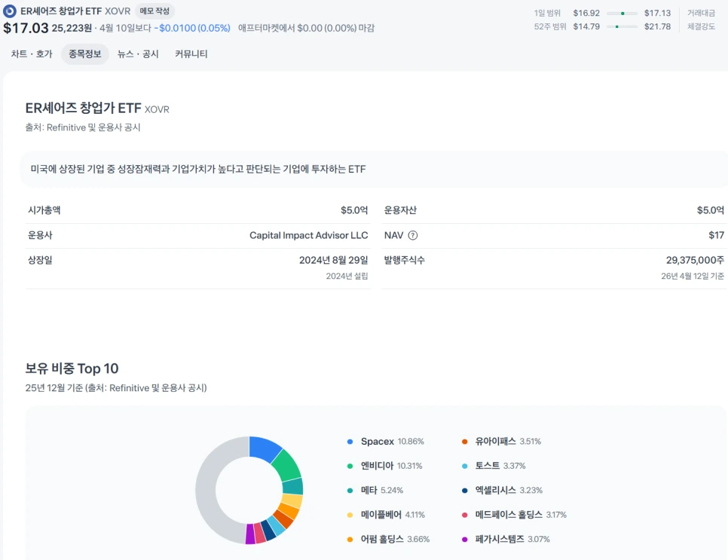Image resolution: width=728 pixels, height=560 pixels.
Task: Click the Spacex blue legend dot
Action: 350,442
